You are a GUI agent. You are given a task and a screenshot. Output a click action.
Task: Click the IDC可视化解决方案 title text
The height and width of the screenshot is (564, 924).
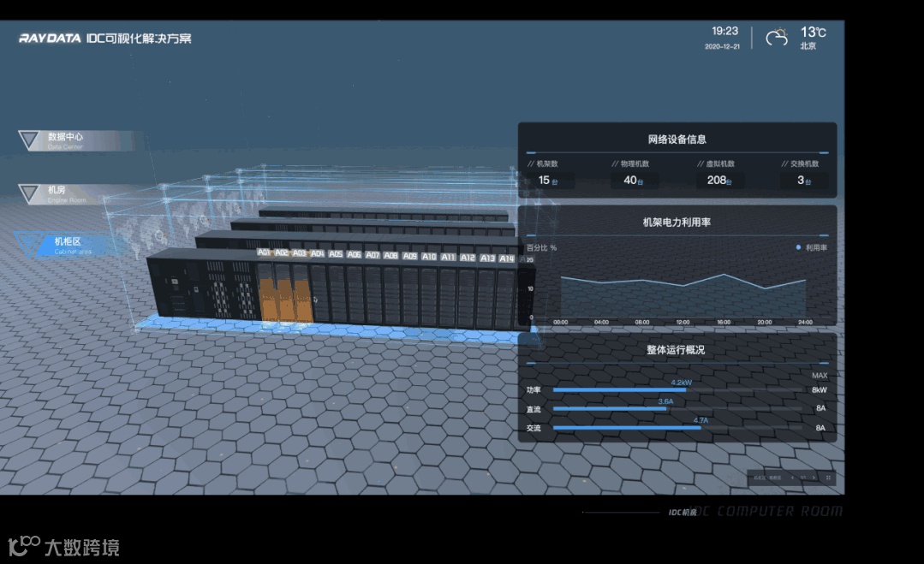(x=139, y=39)
